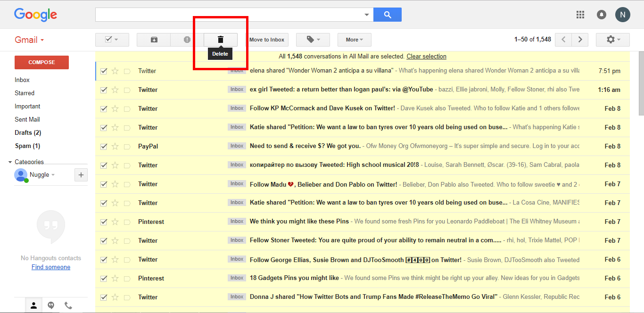Show search options dropdown arrow
Screen dimensions: 644x313
pyautogui.click(x=367, y=15)
